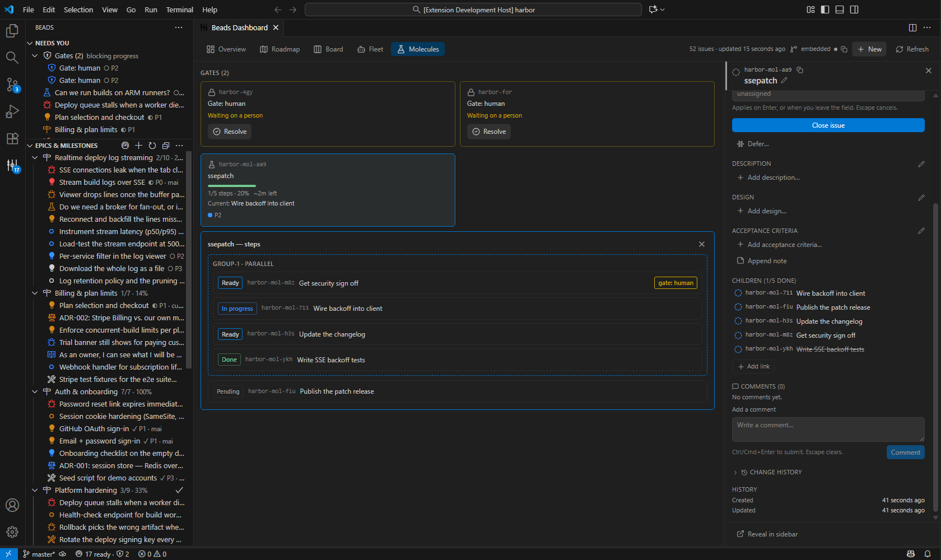The width and height of the screenshot is (941, 560).
Task: Create a new issue with New button
Action: click(869, 49)
